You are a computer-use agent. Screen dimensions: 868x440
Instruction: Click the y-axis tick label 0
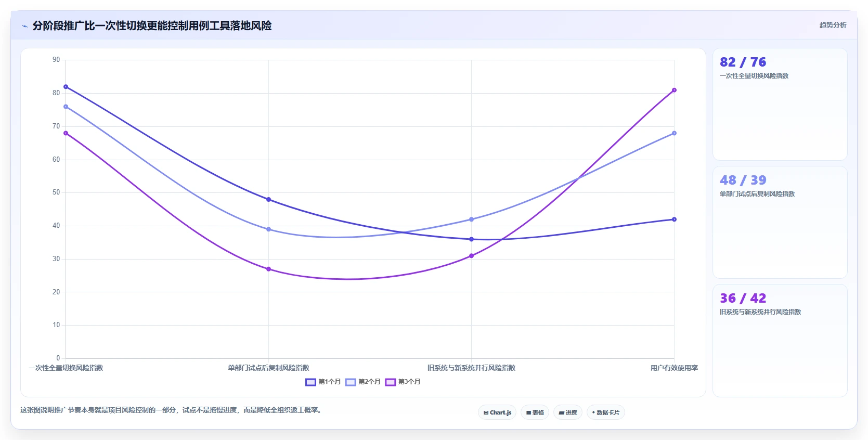[x=58, y=358]
